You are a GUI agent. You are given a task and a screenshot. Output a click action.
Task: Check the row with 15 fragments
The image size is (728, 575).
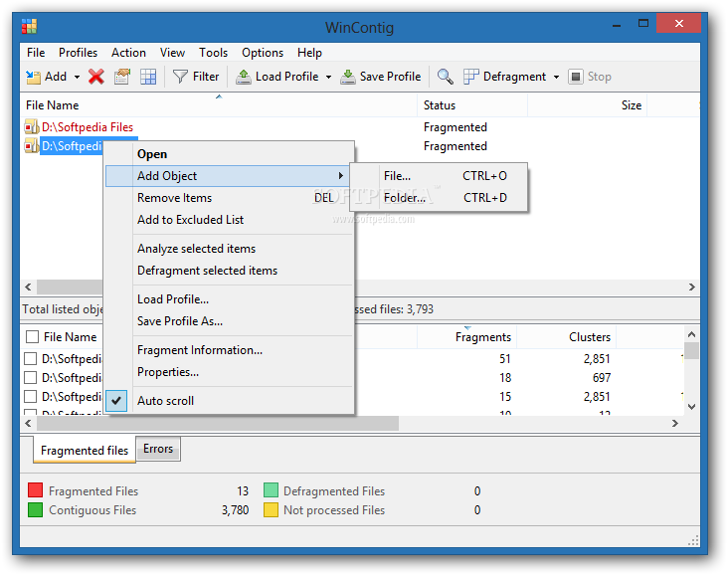coord(30,397)
